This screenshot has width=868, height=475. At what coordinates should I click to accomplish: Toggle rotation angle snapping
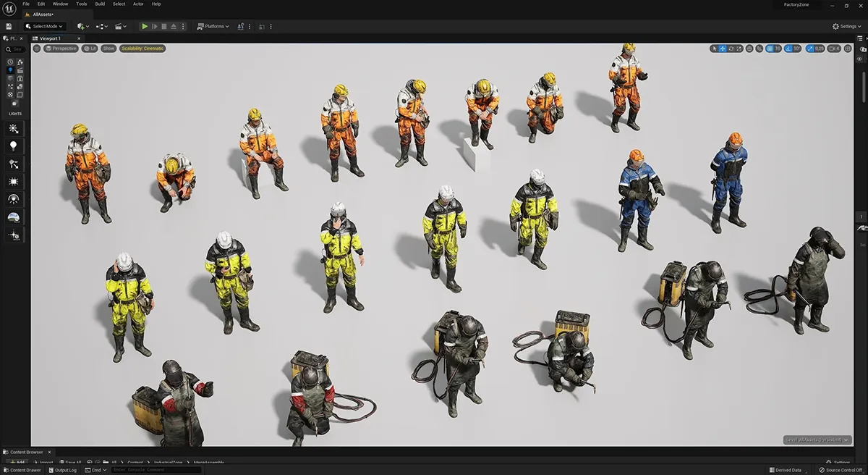click(789, 49)
